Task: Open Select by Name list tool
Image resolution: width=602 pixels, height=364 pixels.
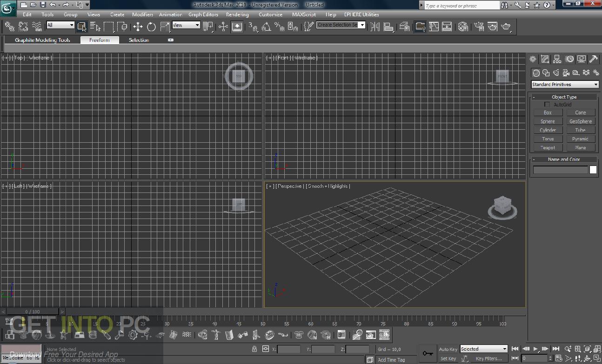Action: point(95,26)
